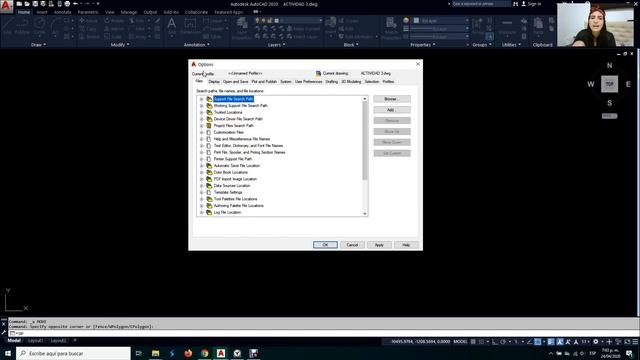Click the TOP face of the ViewCube
The width and height of the screenshot is (640, 360).
pos(609,84)
